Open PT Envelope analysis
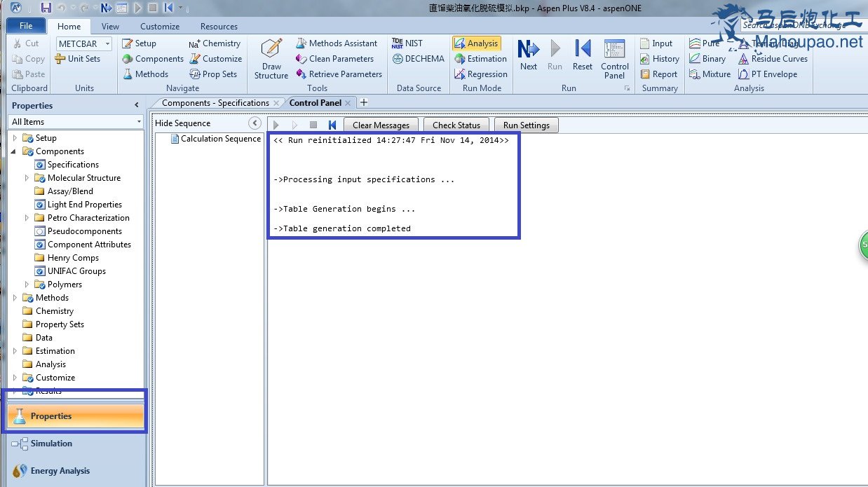Image resolution: width=868 pixels, height=487 pixels. point(768,74)
